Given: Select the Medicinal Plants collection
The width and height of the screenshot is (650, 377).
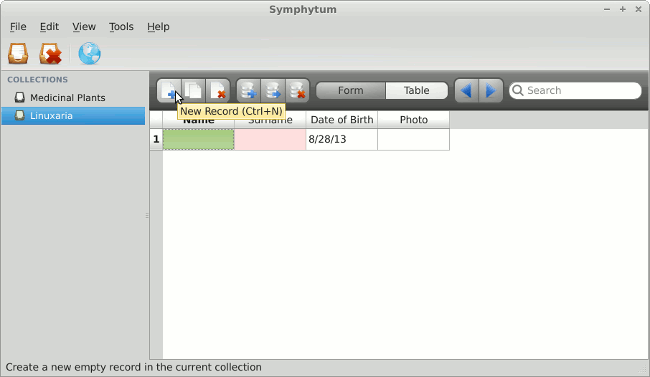Looking at the screenshot, I should (x=73, y=97).
